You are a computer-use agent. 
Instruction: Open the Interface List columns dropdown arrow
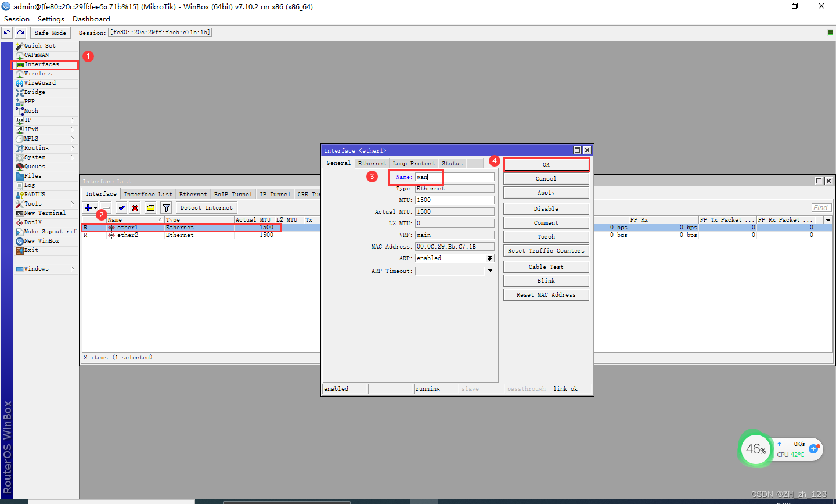(828, 220)
